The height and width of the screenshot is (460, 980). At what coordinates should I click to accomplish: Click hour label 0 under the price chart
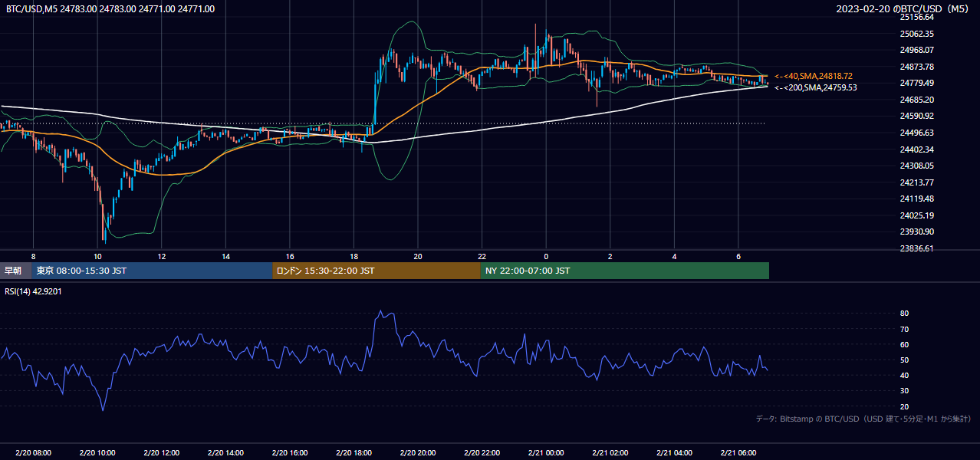pos(546,256)
